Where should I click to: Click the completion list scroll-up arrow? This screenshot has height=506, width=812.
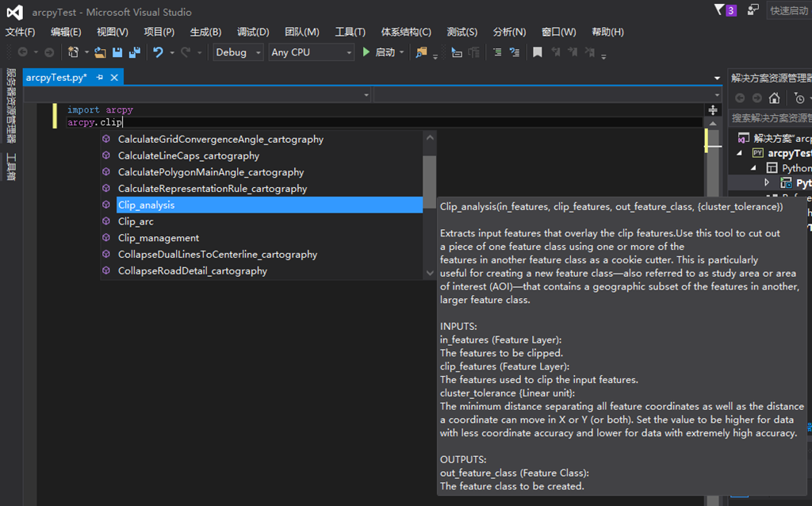(430, 137)
